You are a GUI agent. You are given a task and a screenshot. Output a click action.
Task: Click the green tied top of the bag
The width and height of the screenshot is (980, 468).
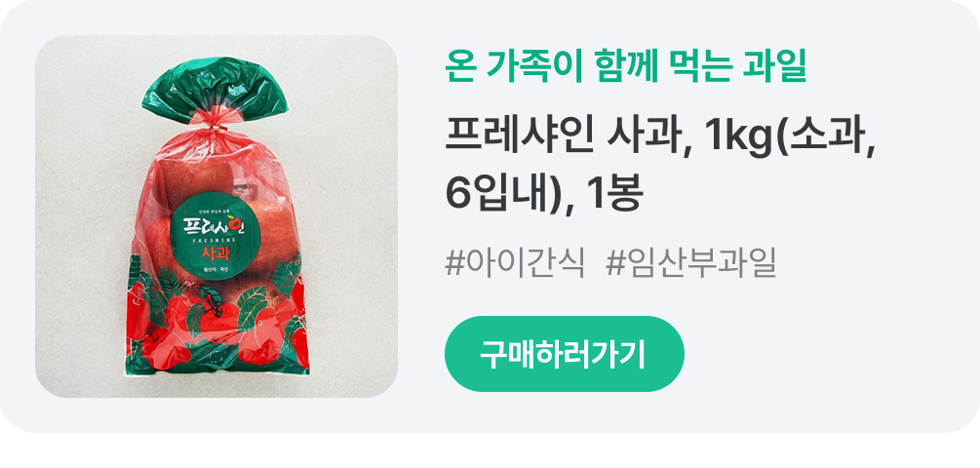pyautogui.click(x=215, y=90)
